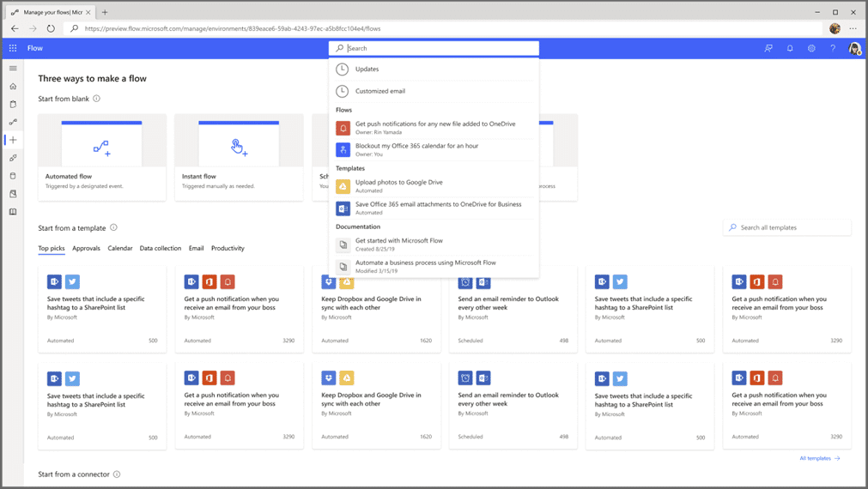Select recent search 'Customized email'

tap(380, 91)
